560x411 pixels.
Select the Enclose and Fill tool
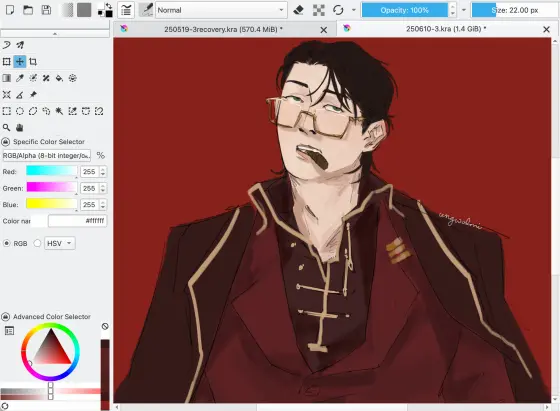[72, 78]
